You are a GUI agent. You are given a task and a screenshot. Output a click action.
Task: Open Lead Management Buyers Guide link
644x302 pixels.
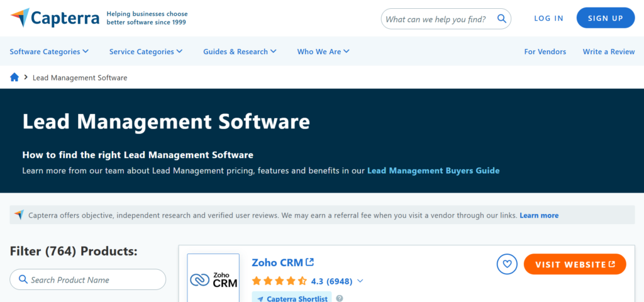click(x=433, y=170)
